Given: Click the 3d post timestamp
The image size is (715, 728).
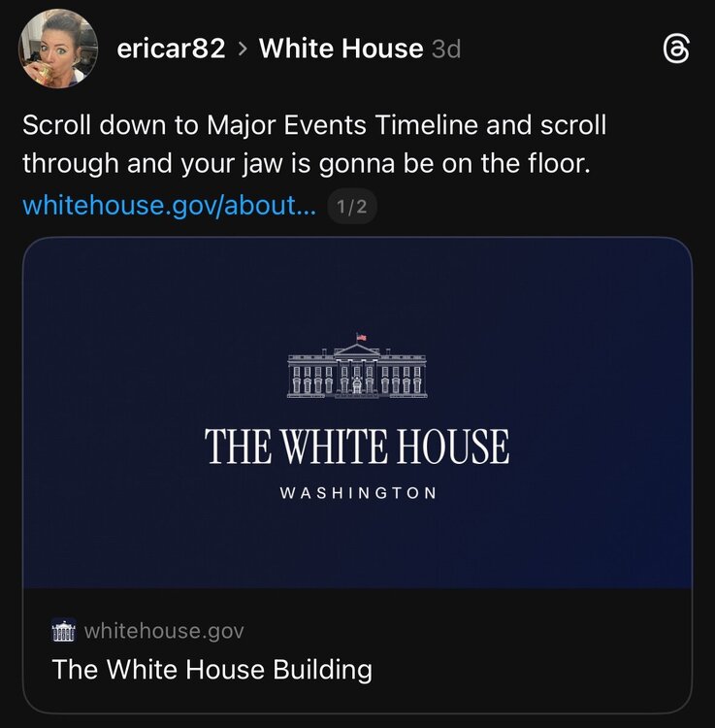Looking at the screenshot, I should (x=446, y=49).
